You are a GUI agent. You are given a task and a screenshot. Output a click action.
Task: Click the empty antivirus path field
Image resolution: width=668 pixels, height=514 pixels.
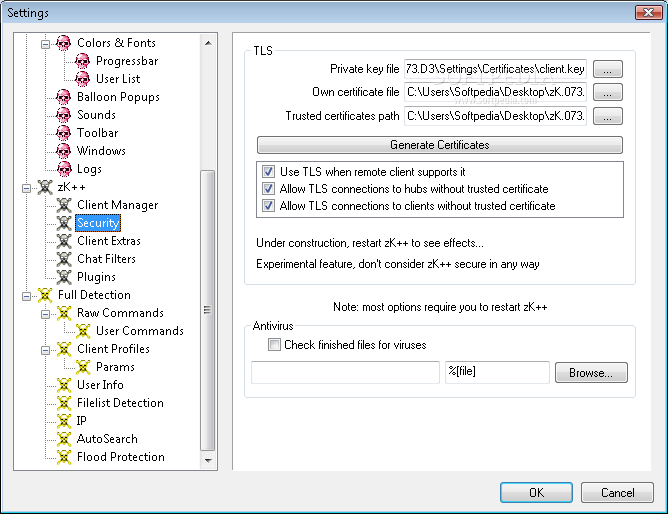345,372
